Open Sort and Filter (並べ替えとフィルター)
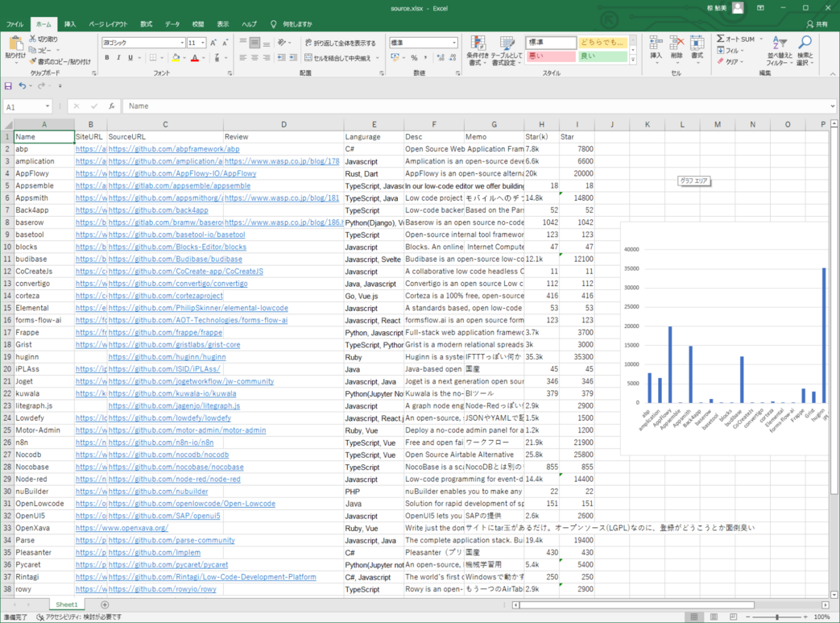Viewport: 840px width, 623px height. point(779,51)
